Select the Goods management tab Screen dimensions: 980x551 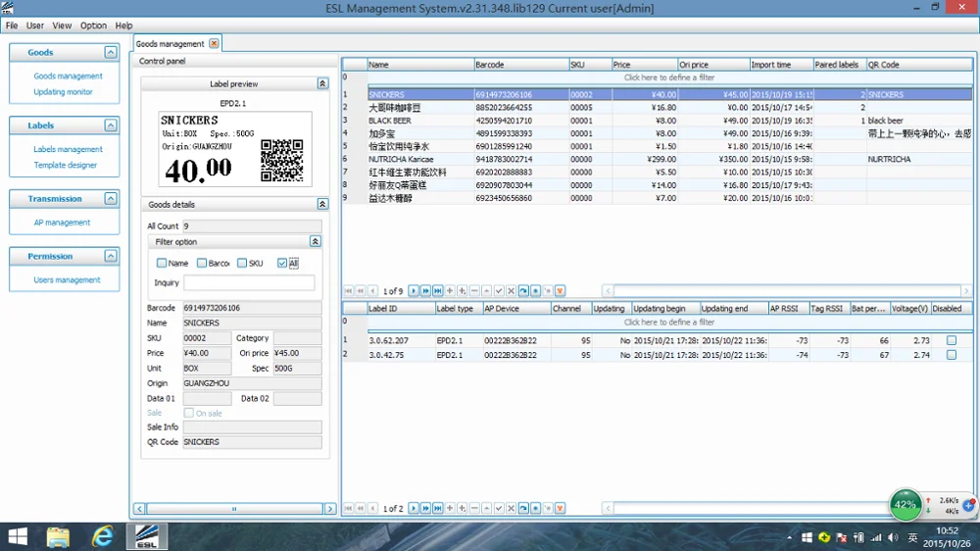170,44
